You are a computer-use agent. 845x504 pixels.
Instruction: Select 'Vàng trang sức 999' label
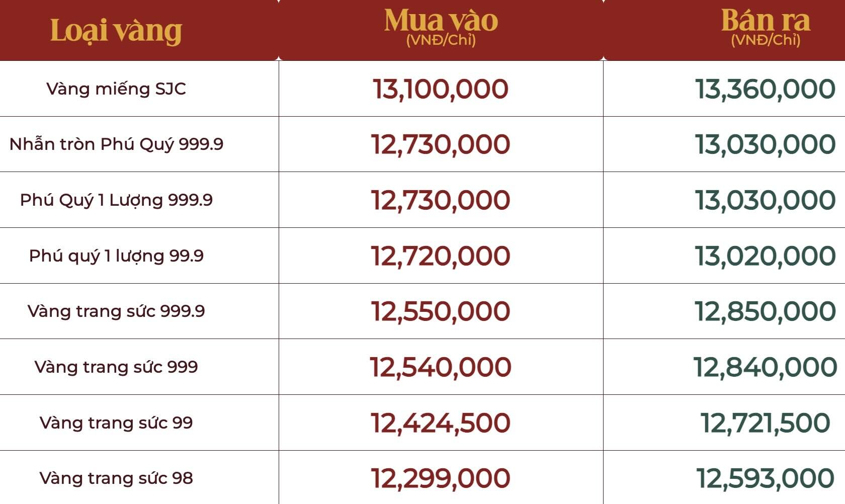click(x=116, y=367)
